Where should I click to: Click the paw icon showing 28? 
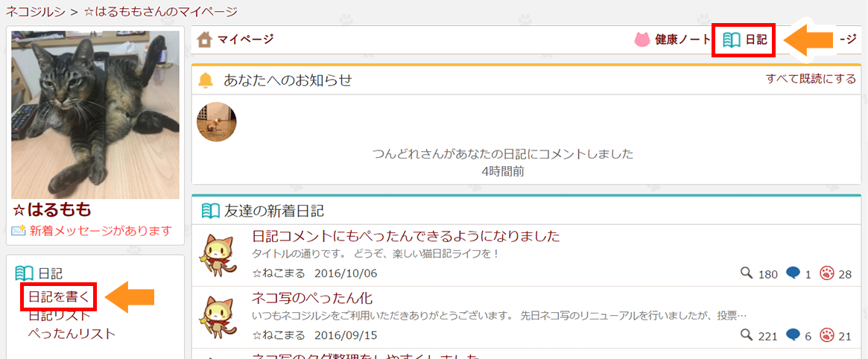coord(826,273)
